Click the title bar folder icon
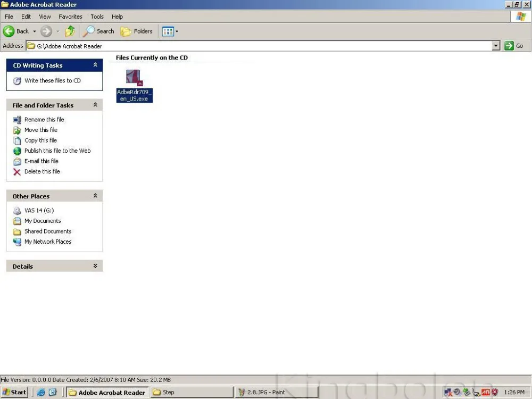 click(x=5, y=4)
